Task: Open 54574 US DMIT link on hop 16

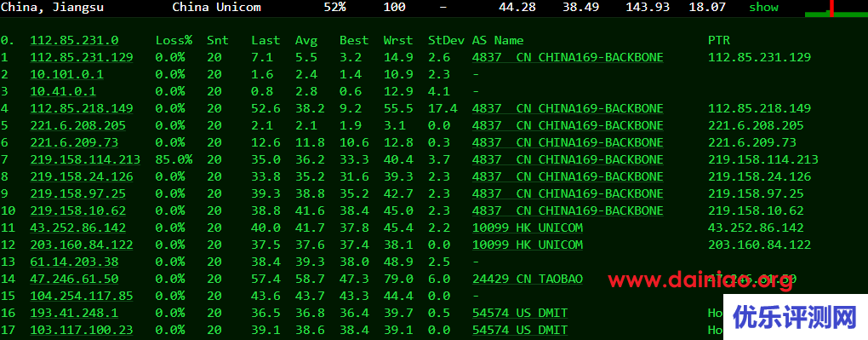Action: click(520, 313)
